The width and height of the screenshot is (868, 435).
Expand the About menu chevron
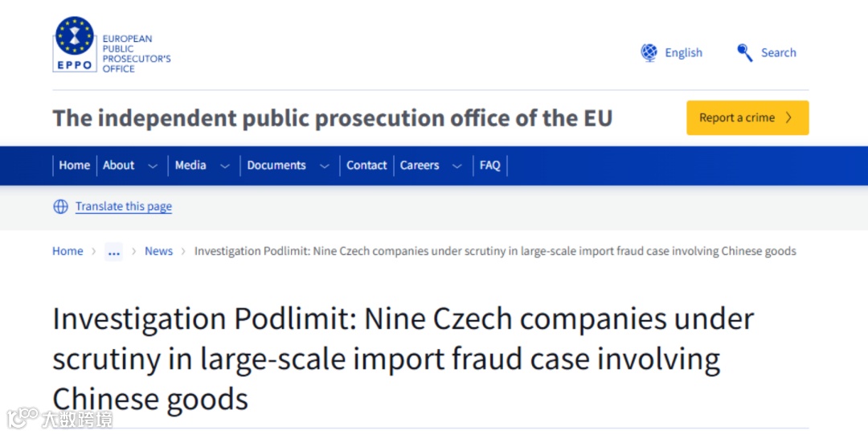[153, 166]
